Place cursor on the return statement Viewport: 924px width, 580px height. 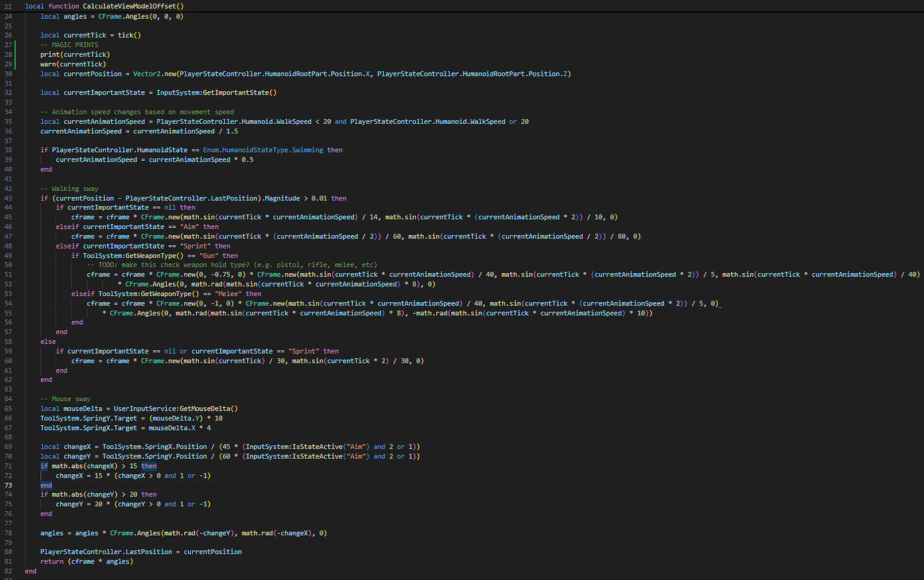[x=52, y=561]
